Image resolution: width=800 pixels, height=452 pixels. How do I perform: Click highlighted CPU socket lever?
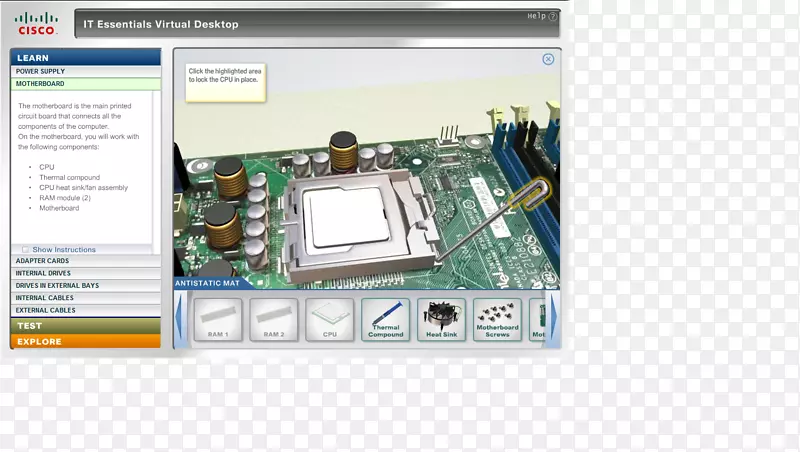pos(529,194)
